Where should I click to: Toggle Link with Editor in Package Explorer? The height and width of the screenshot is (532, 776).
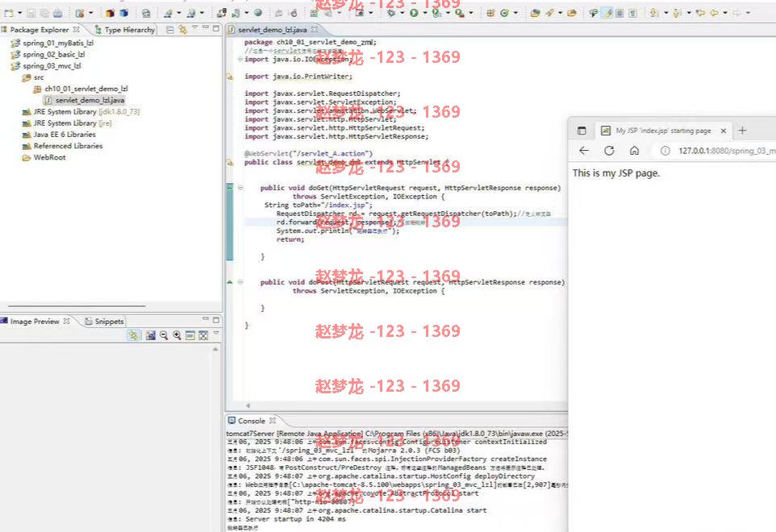coord(183,30)
